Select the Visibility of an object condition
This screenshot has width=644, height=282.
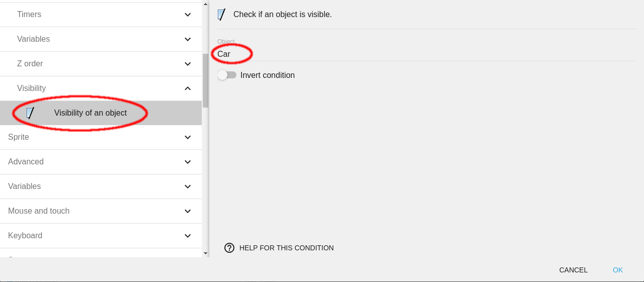[x=91, y=113]
